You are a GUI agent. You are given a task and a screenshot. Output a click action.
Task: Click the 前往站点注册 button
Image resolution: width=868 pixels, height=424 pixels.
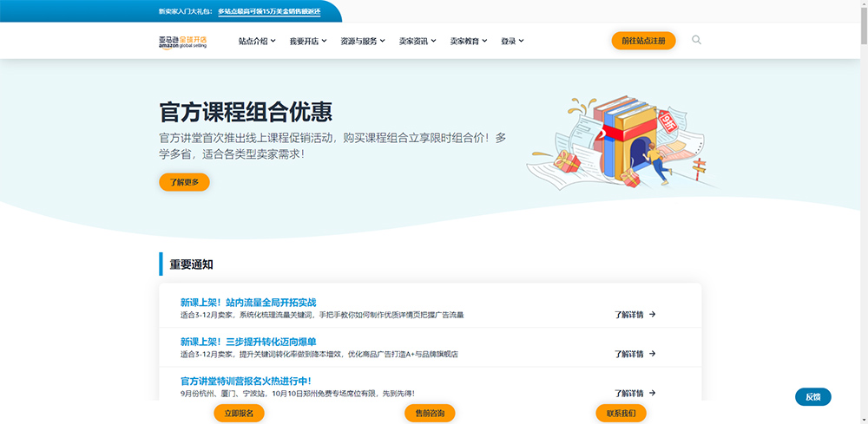[x=643, y=41]
